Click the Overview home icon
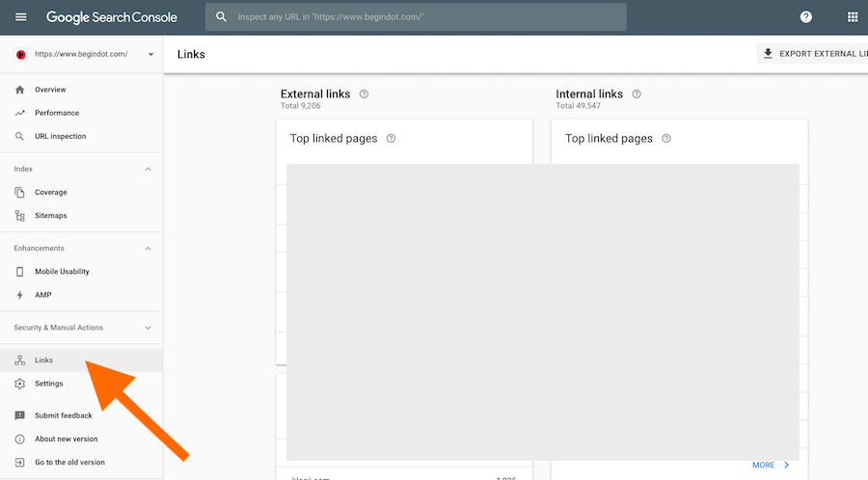868x480 pixels. point(20,90)
